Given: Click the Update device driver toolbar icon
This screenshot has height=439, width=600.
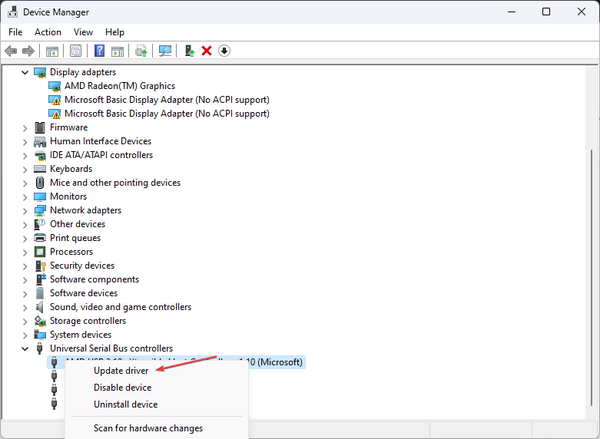Looking at the screenshot, I should point(188,51).
